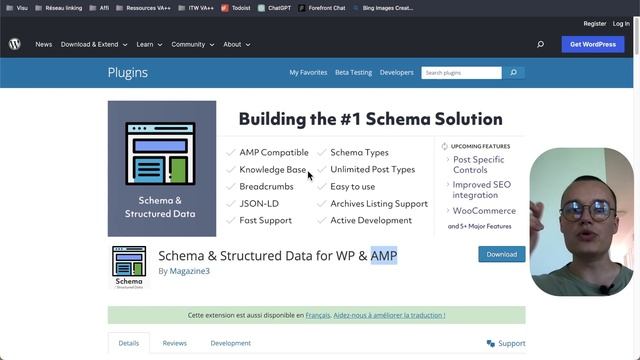Viewport: 640px width, 360px height.
Task: Expand the Community dropdown menu
Action: pos(193,44)
